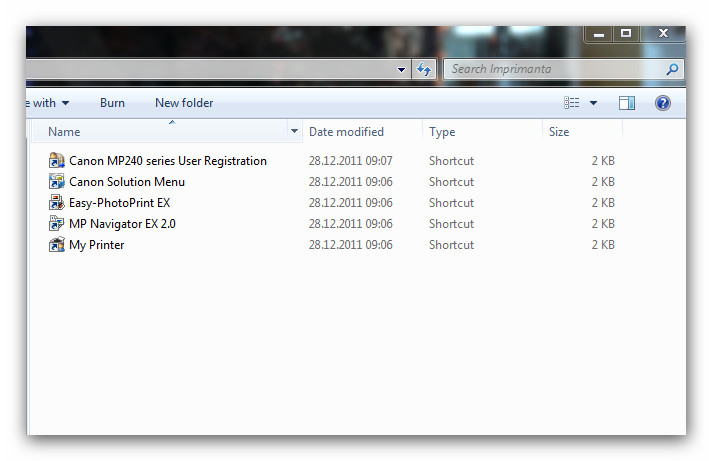Close the Explorer window
This screenshot has width=712, height=461.
click(x=663, y=34)
